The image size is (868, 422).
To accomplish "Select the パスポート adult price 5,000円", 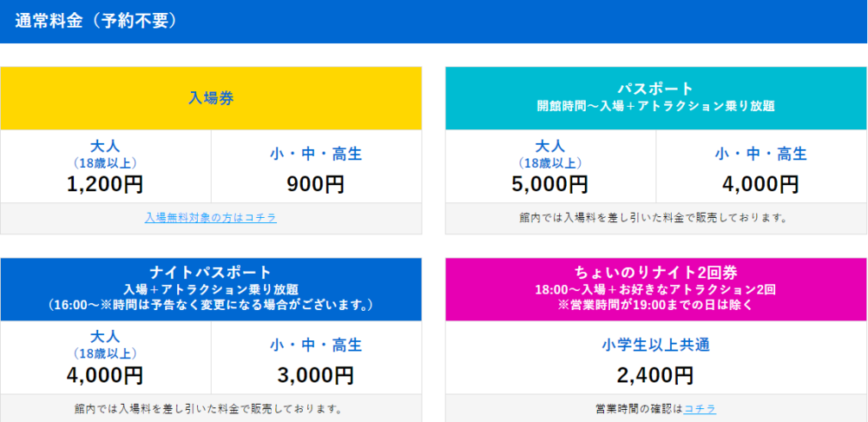I will (x=550, y=184).
